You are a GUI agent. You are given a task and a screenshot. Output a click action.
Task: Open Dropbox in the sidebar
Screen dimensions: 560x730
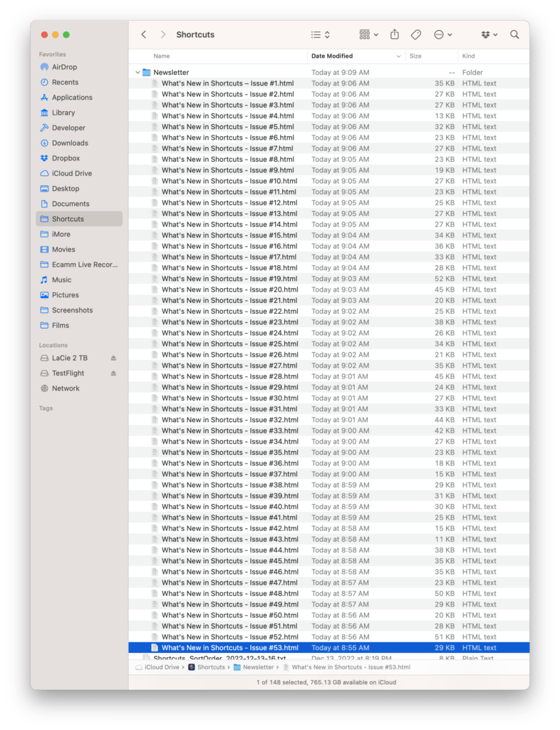(79, 158)
